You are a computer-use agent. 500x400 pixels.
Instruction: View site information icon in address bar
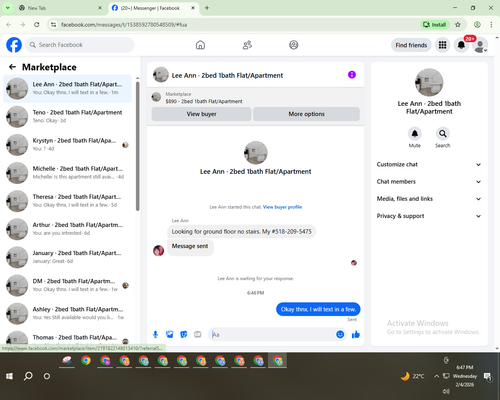(53, 25)
